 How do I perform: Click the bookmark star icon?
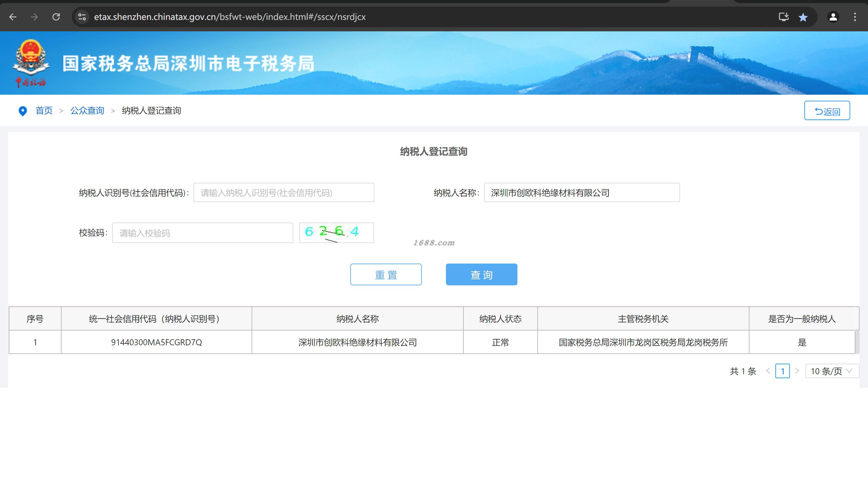point(803,17)
